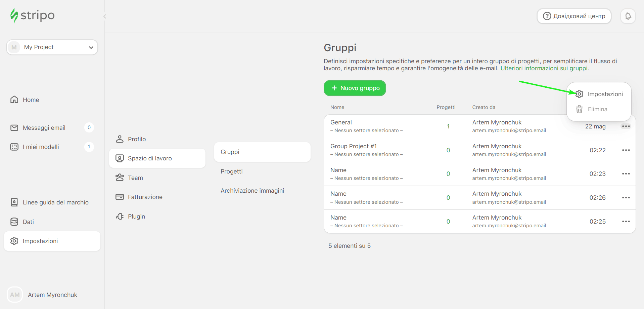
Task: Click the notification bell icon
Action: point(628,16)
